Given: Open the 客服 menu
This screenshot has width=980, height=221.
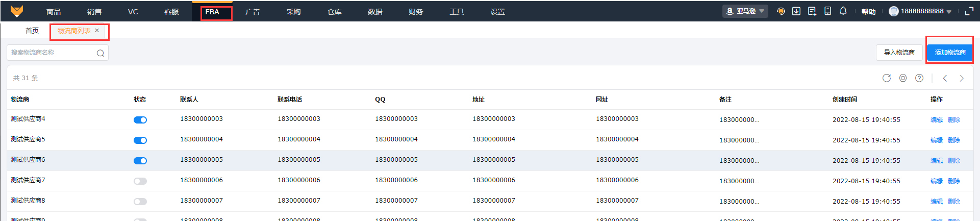Looking at the screenshot, I should [171, 12].
